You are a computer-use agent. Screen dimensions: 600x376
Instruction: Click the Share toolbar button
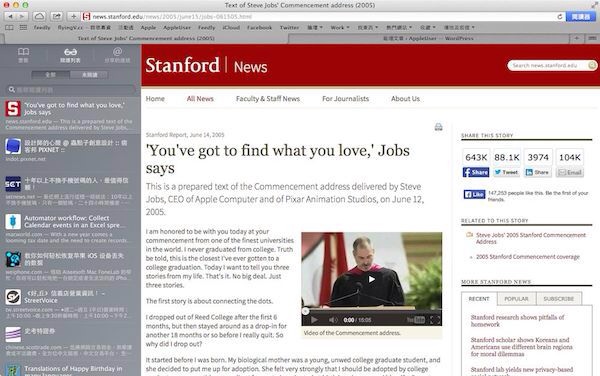pyautogui.click(x=57, y=16)
